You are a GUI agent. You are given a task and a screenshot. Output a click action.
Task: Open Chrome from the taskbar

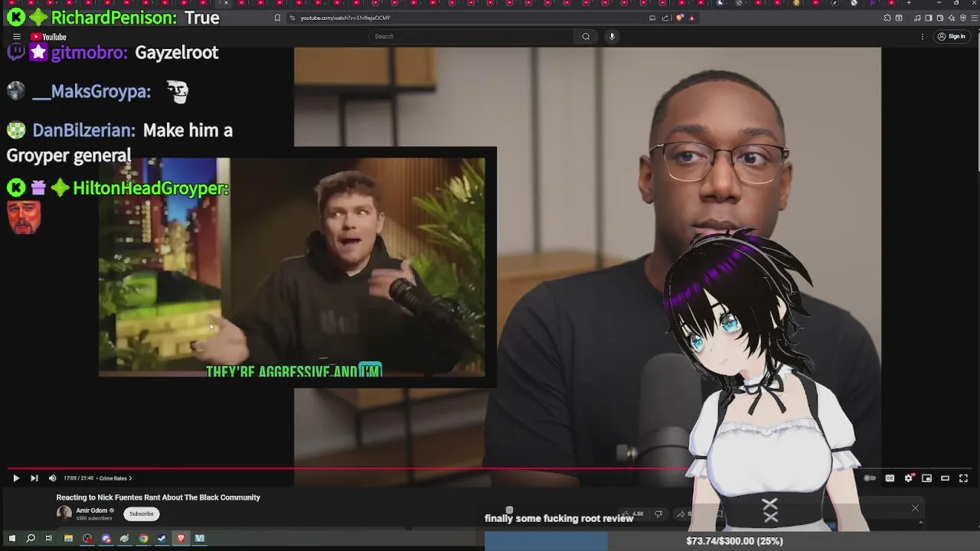point(143,539)
